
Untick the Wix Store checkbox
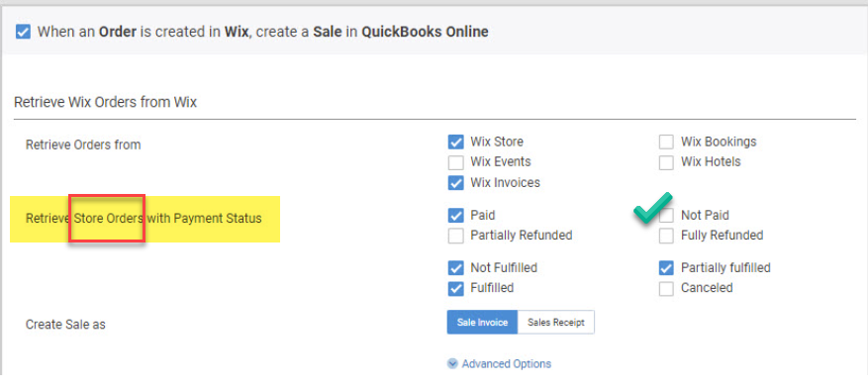pos(455,143)
